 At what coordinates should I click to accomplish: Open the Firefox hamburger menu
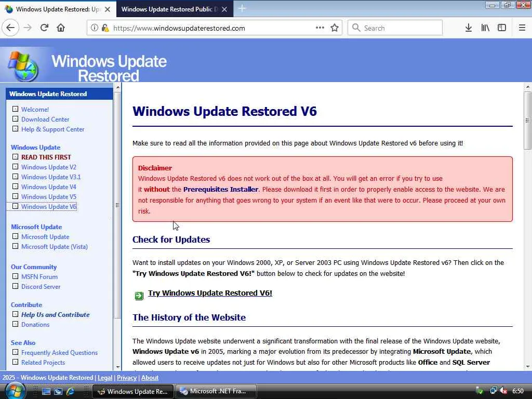[522, 28]
